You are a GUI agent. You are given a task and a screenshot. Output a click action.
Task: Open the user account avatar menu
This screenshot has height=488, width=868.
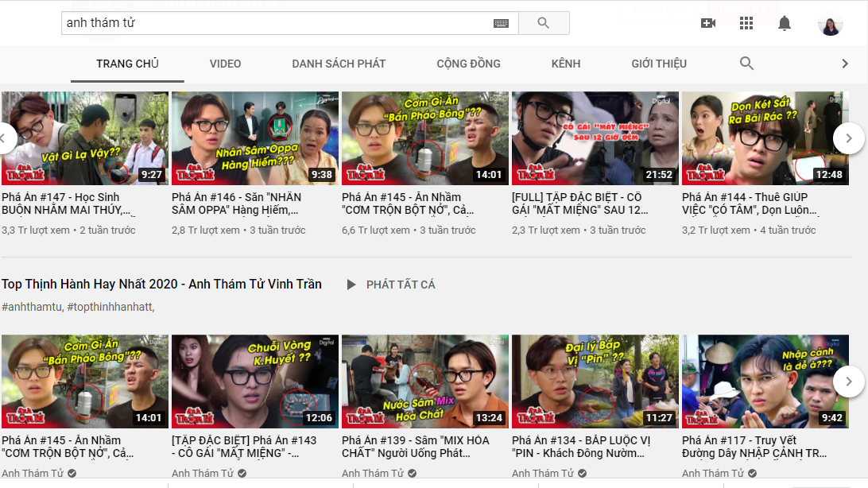[830, 24]
